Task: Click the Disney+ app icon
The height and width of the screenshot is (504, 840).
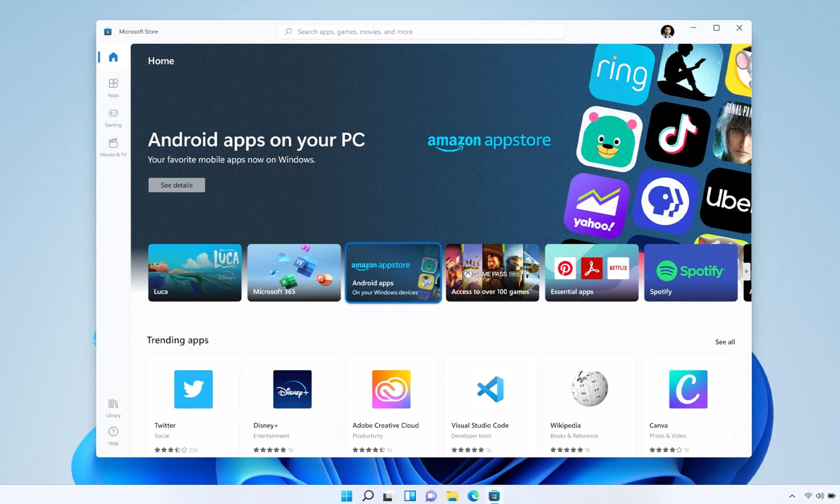Action: (292, 389)
